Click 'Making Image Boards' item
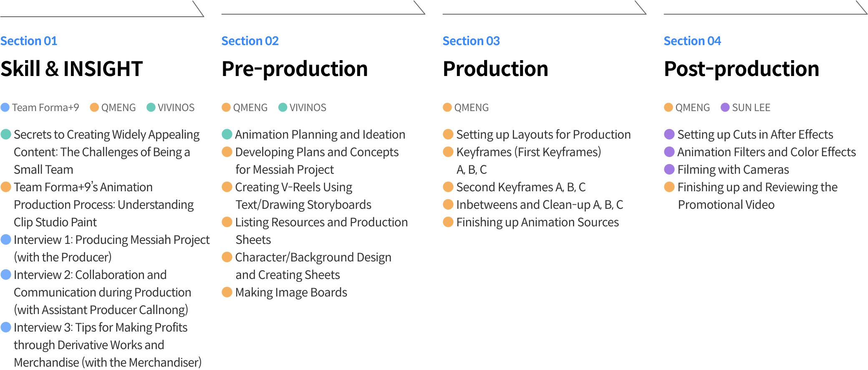 coord(291,292)
